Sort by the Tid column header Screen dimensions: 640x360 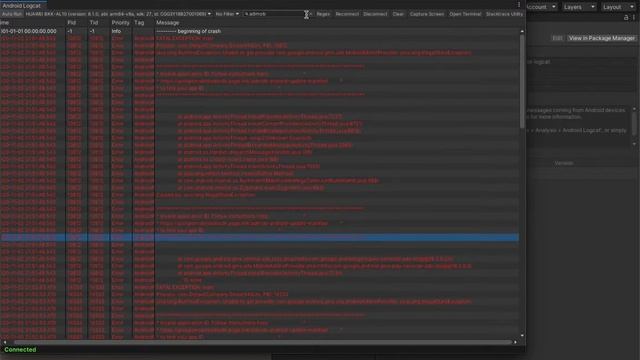pos(98,23)
